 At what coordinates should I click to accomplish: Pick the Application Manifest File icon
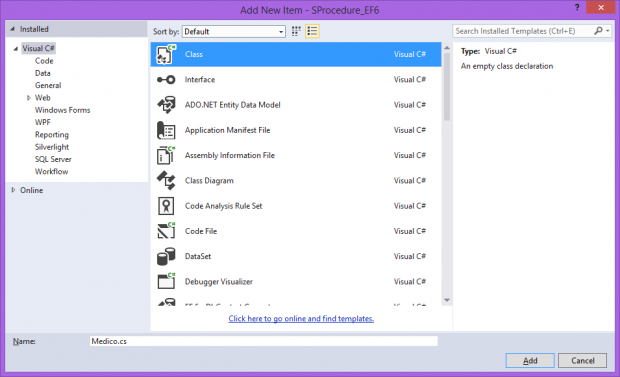(x=166, y=130)
